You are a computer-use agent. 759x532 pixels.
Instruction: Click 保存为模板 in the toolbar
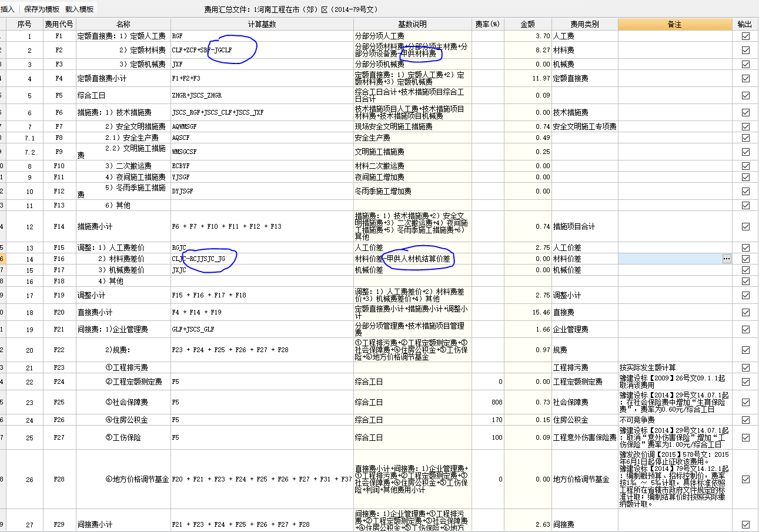click(x=41, y=9)
